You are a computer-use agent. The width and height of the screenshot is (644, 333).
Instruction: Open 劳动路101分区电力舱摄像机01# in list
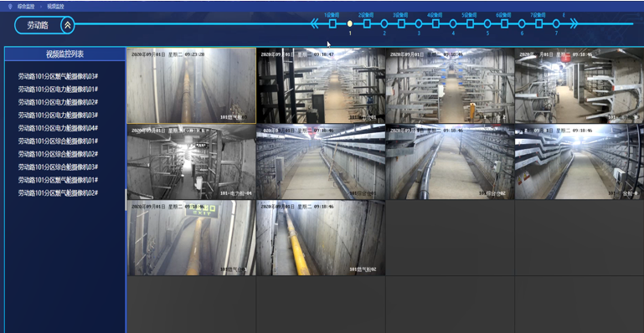(58, 90)
